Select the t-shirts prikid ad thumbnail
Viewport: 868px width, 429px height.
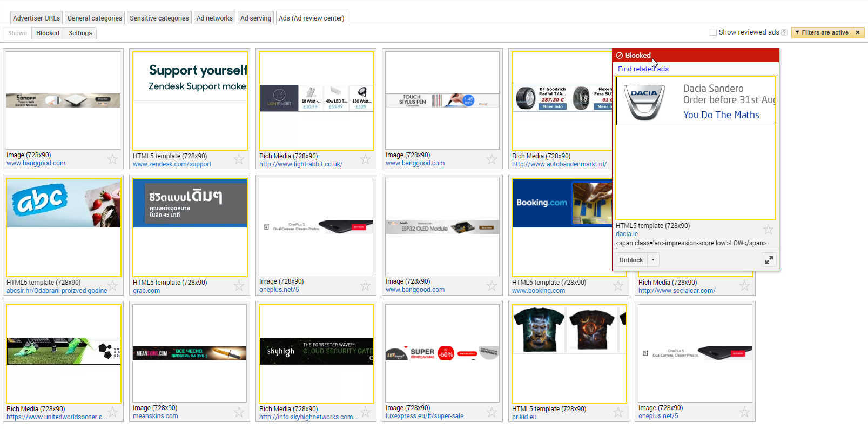(x=569, y=354)
